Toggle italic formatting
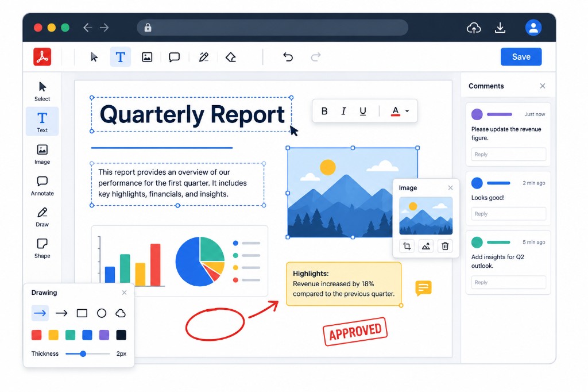 click(343, 111)
